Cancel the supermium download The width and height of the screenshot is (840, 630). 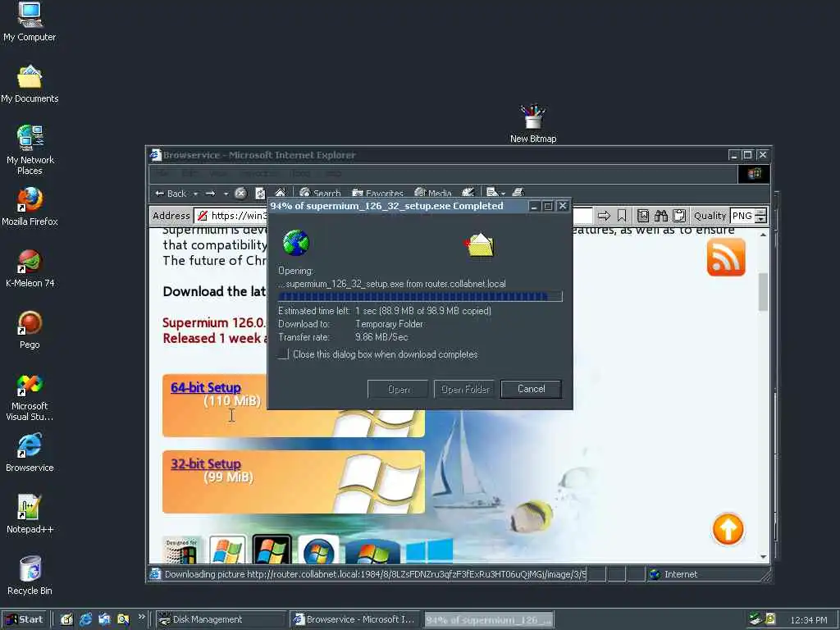[x=531, y=389]
